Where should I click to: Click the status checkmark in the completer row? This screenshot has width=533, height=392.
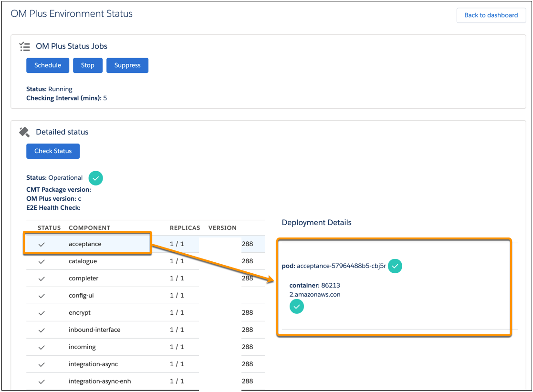click(x=42, y=279)
